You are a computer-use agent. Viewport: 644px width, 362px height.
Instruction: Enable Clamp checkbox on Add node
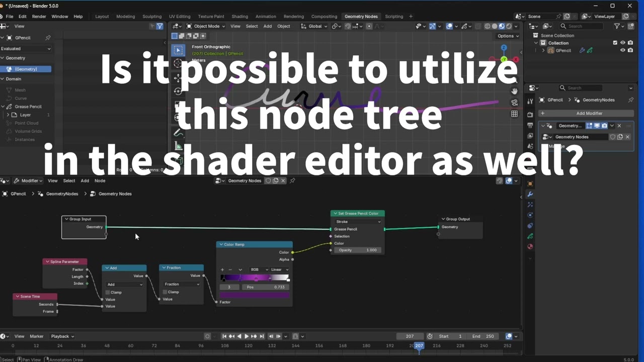pos(108,292)
